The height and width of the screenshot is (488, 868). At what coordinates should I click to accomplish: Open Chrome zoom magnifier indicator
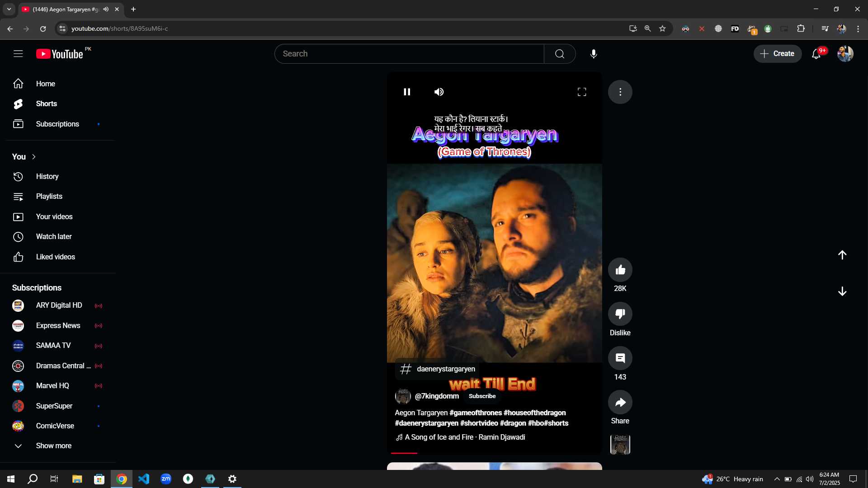pos(647,28)
